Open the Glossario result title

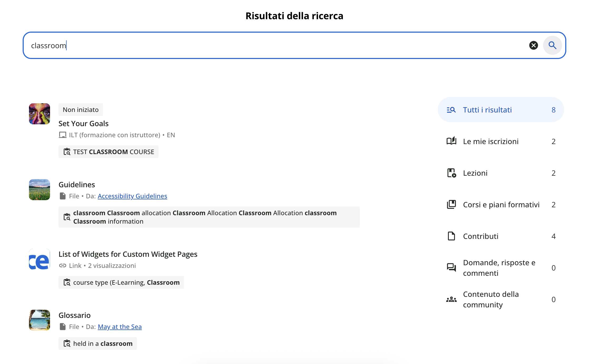coord(75,315)
